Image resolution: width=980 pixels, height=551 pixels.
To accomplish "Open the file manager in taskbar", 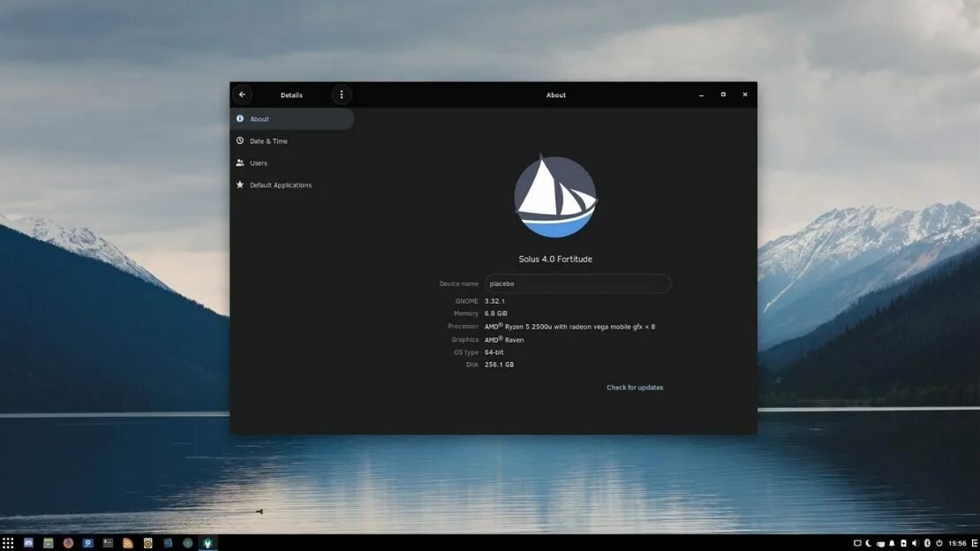I will point(49,543).
